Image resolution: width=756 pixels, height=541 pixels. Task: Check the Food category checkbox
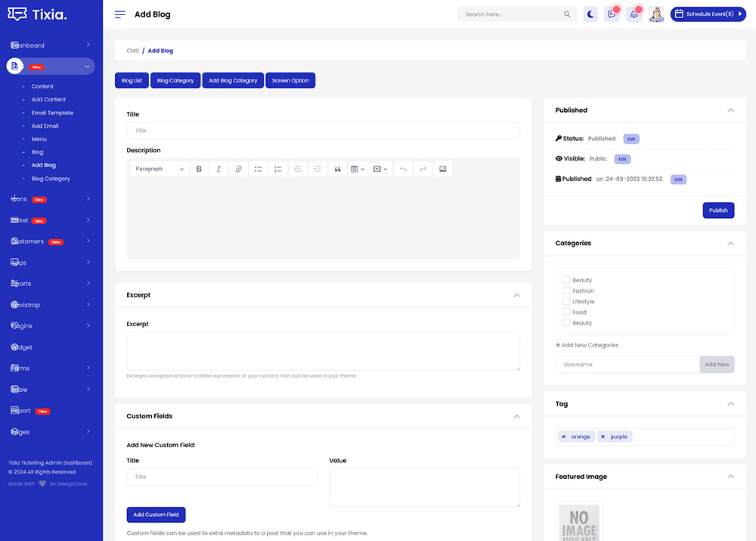566,312
